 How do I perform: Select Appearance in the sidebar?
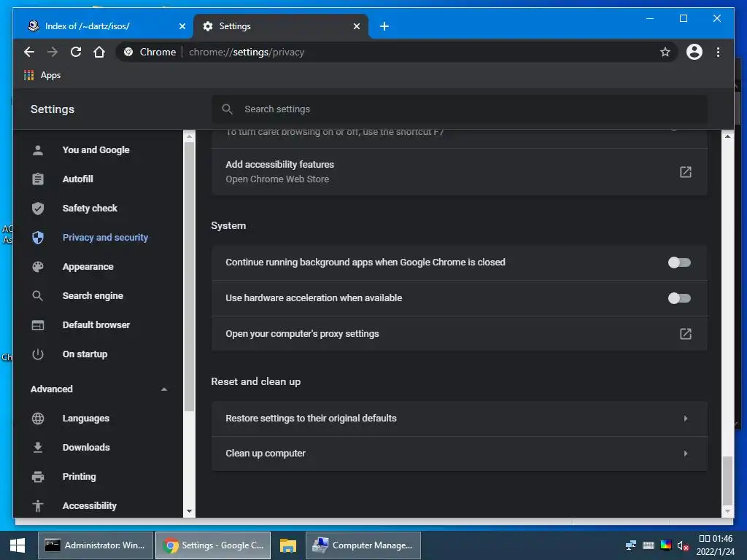tap(88, 267)
